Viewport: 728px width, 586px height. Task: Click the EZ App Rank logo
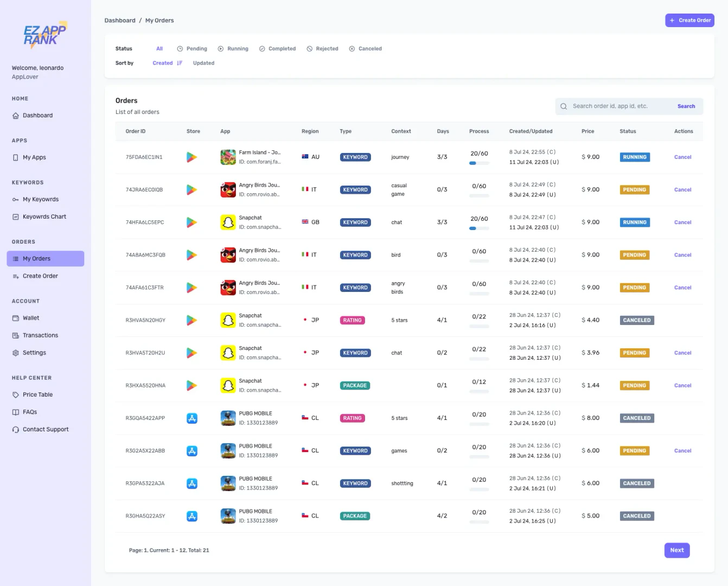tap(46, 35)
